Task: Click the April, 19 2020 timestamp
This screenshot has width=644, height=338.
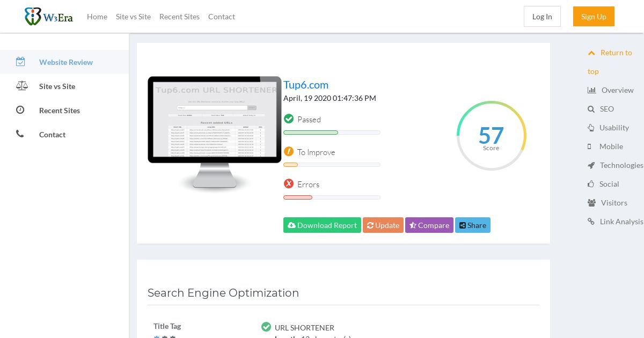Action: tap(330, 98)
